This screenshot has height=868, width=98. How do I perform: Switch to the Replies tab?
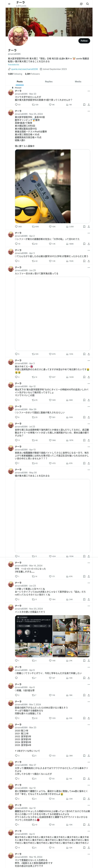pyautogui.click(x=49, y=82)
